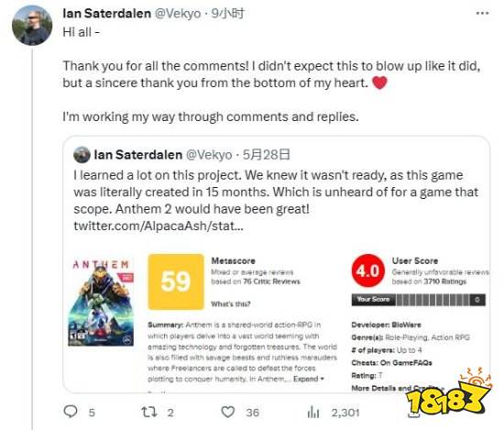Open What's this? Metascore help link
The width and height of the screenshot is (504, 430).
[x=230, y=303]
